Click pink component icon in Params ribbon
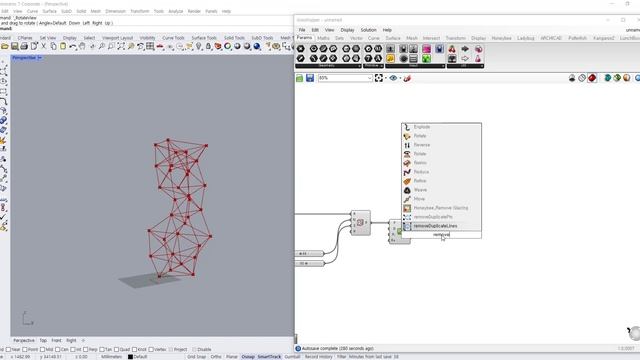 pos(426,49)
